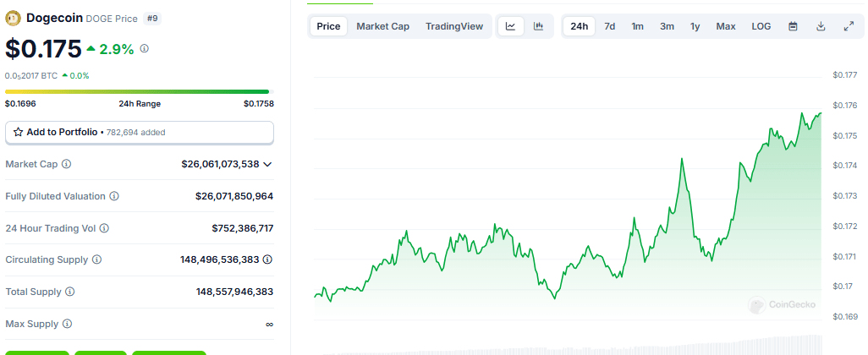This screenshot has width=868, height=355.
Task: Open the TradingView tab
Action: tap(453, 26)
